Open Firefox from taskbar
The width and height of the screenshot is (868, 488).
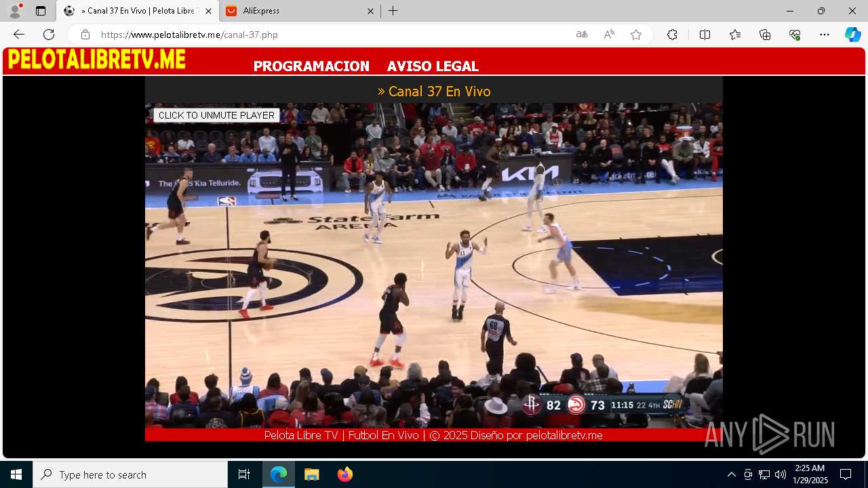point(344,474)
